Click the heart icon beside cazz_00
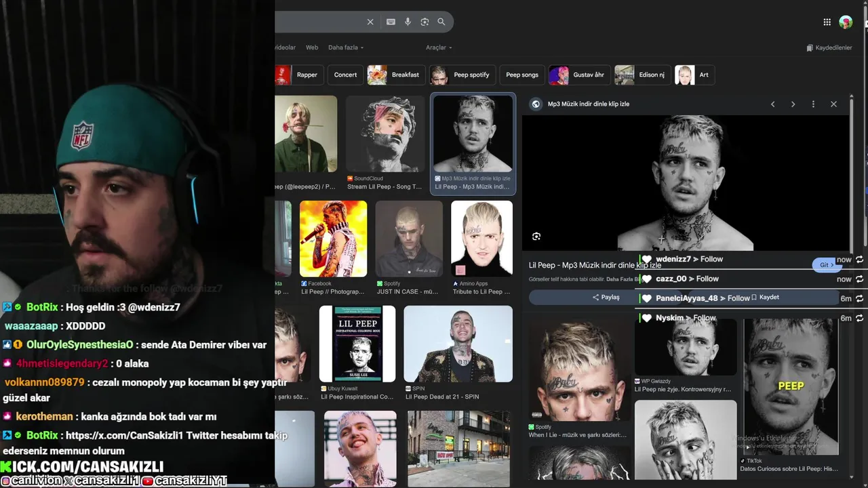Screen dimensions: 868x488 pos(647,279)
